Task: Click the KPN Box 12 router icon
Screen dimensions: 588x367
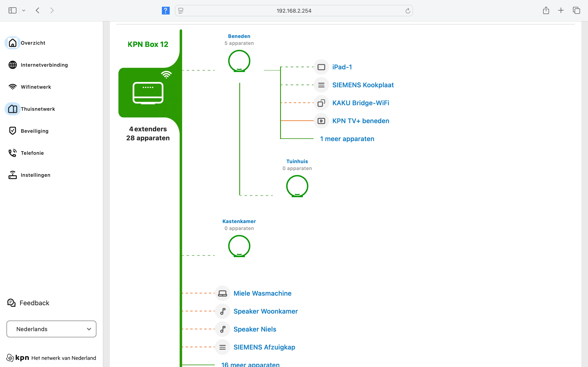Action: click(x=148, y=93)
